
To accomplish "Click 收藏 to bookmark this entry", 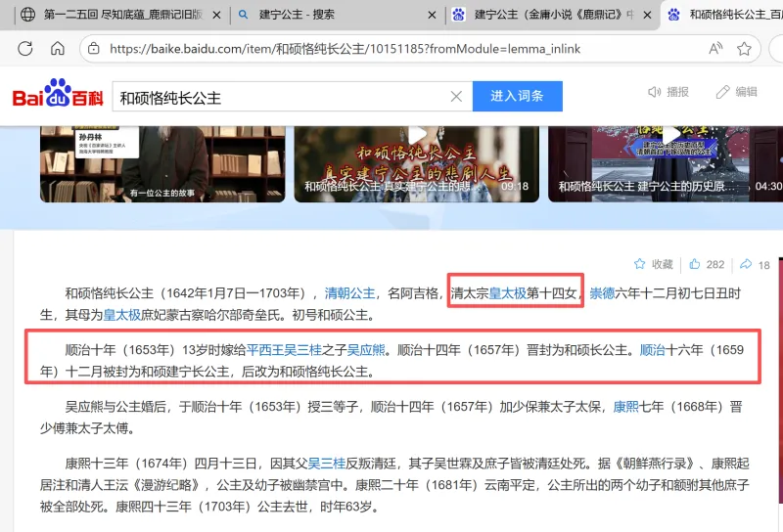I will 654,264.
